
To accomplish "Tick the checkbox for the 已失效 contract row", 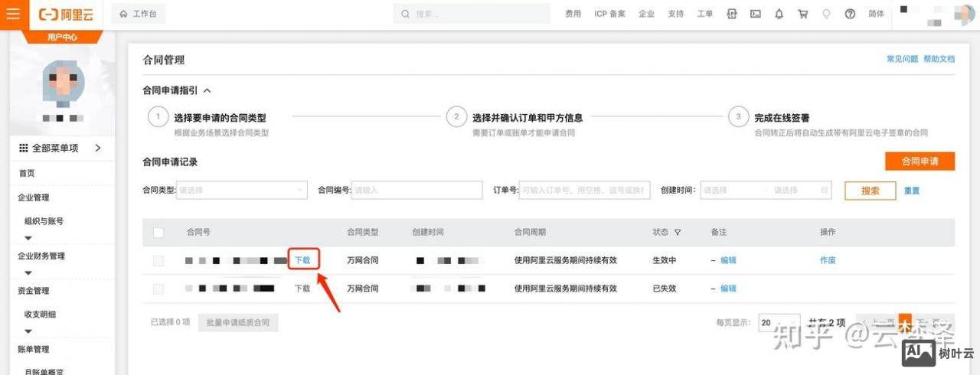I will (x=158, y=289).
